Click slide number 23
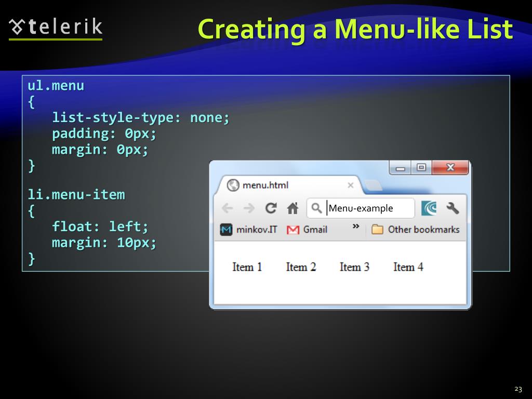Viewport: 532px width, 399px height. (518, 389)
